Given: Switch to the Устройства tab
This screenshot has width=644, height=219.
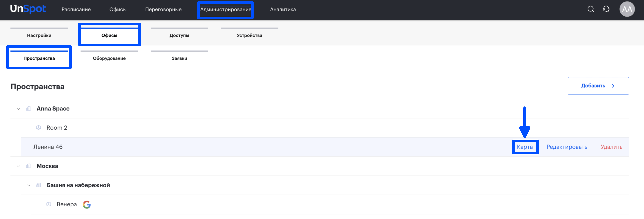Looking at the screenshot, I should tap(249, 35).
